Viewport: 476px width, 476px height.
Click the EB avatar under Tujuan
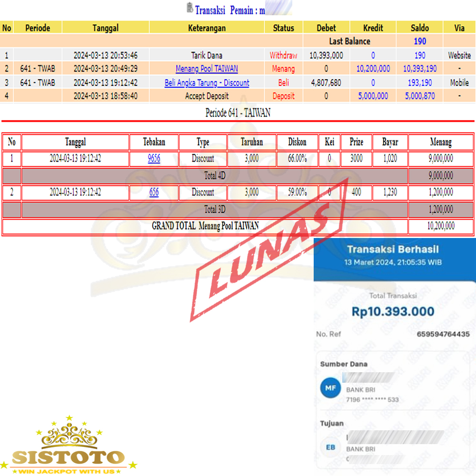[330, 447]
